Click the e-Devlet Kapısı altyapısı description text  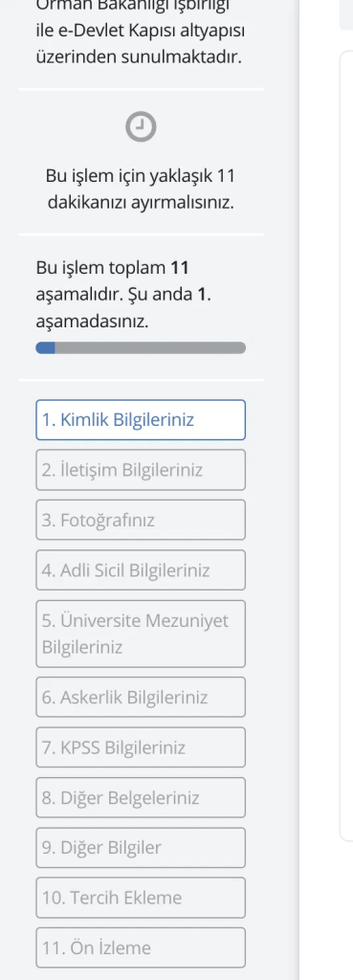(139, 30)
